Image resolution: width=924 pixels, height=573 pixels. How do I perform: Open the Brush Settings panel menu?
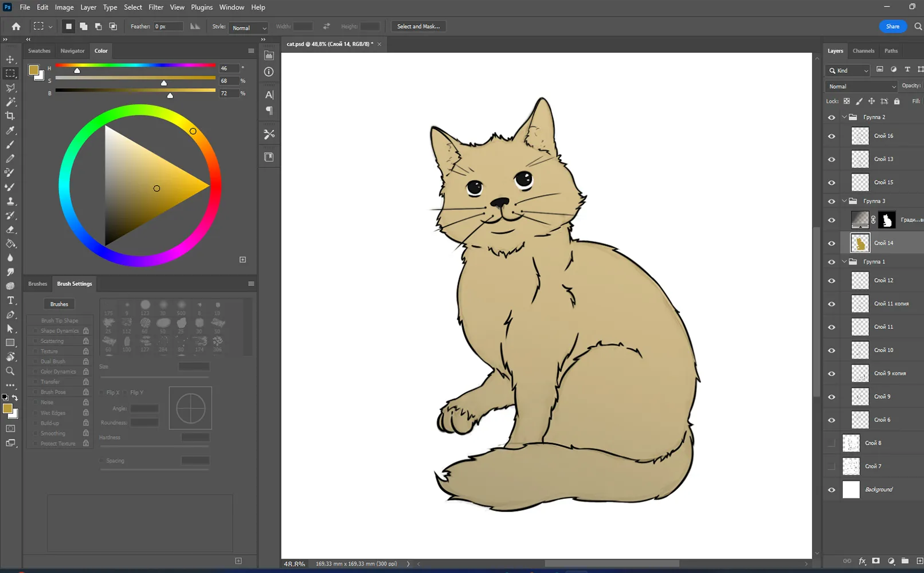[x=251, y=284]
